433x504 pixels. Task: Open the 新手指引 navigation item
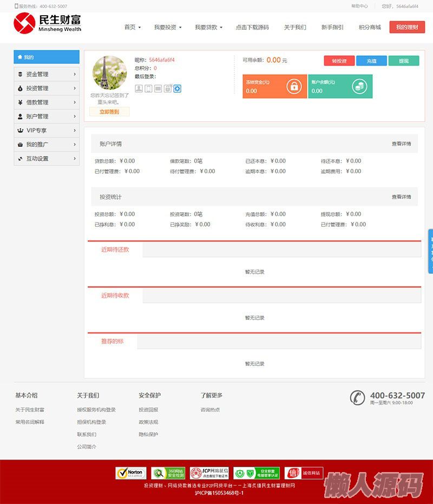tap(332, 27)
